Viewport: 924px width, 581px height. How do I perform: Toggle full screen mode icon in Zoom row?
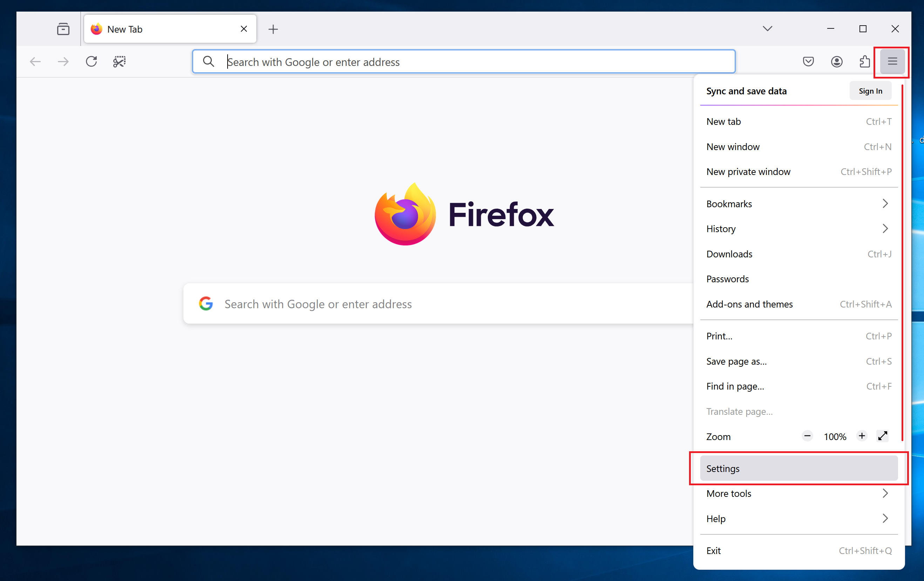(882, 436)
